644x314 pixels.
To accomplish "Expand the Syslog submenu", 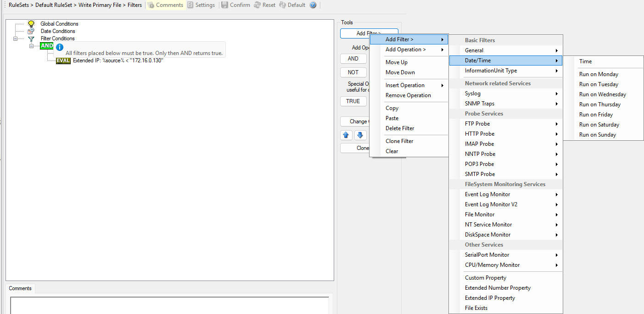I will (x=505, y=94).
